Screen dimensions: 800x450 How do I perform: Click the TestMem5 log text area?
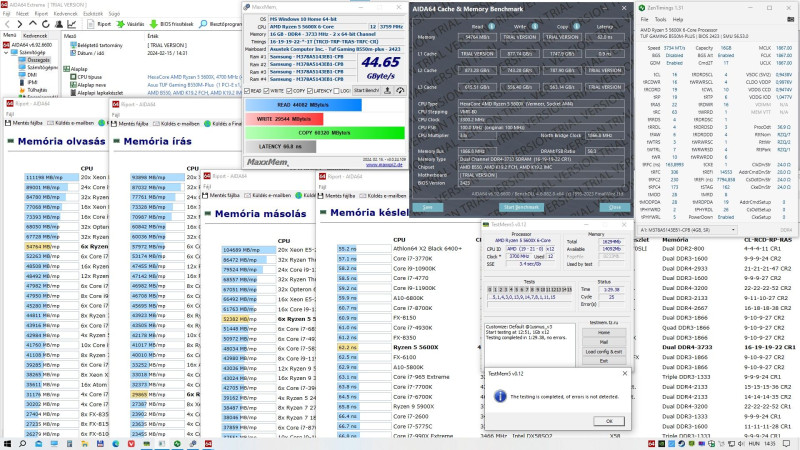530,343
